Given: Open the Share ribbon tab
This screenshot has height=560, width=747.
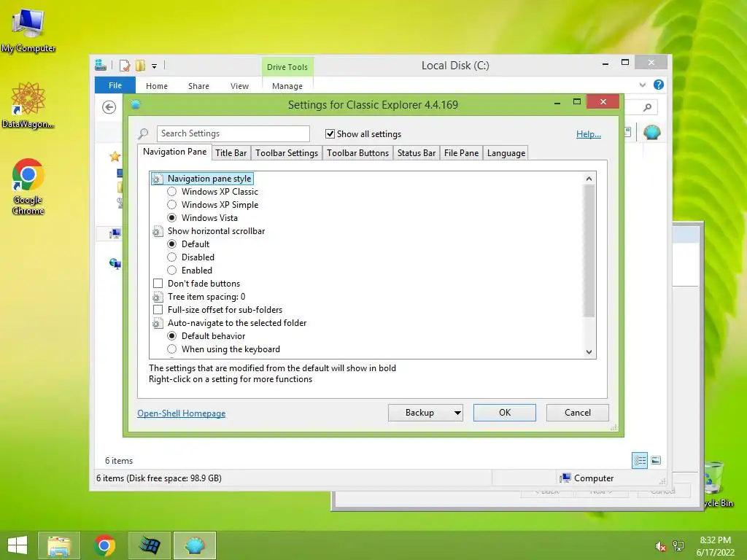Looking at the screenshot, I should (x=198, y=86).
